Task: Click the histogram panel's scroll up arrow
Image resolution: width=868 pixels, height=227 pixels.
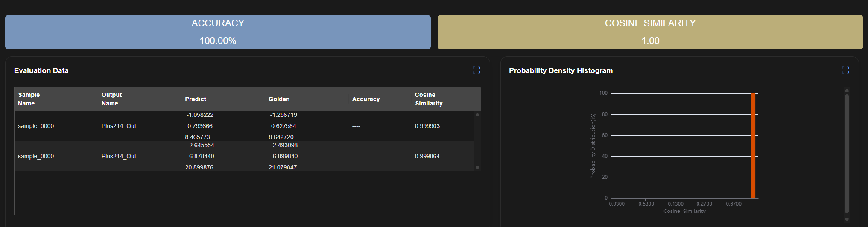Action: click(847, 90)
